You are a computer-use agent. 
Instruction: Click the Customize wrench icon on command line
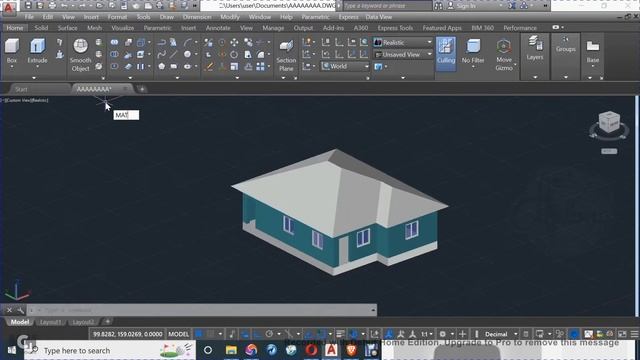tap(20, 310)
